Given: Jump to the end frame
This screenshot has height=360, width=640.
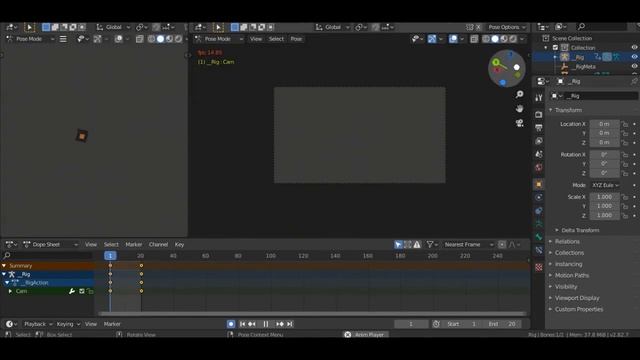Looking at the screenshot, I should [289, 324].
